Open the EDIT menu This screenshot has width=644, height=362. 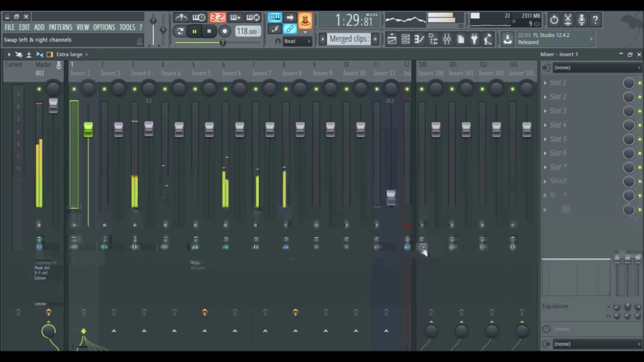pos(24,27)
